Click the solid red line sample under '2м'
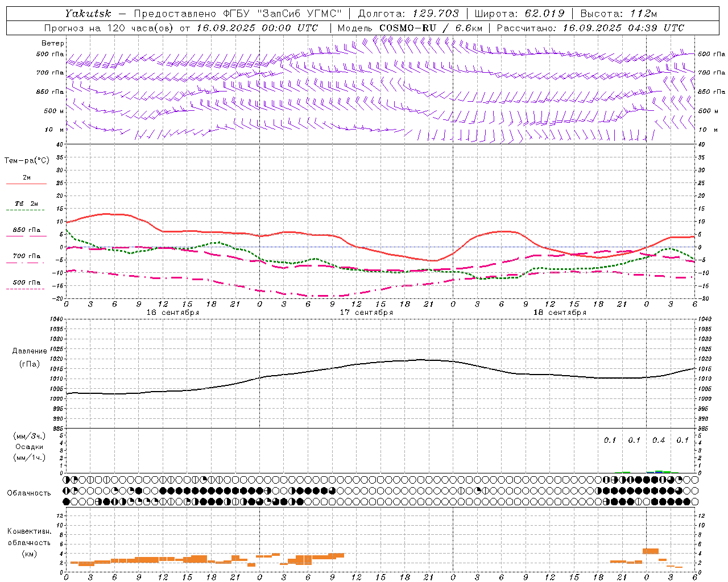 click(x=26, y=184)
